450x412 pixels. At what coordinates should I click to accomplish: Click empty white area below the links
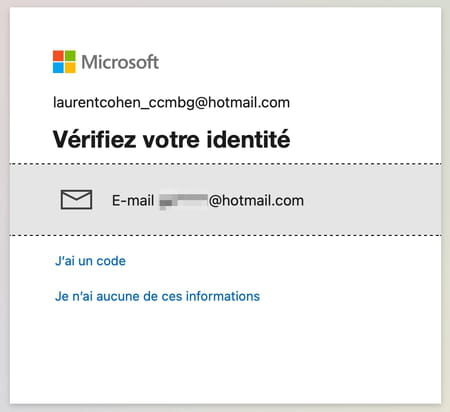pyautogui.click(x=225, y=353)
